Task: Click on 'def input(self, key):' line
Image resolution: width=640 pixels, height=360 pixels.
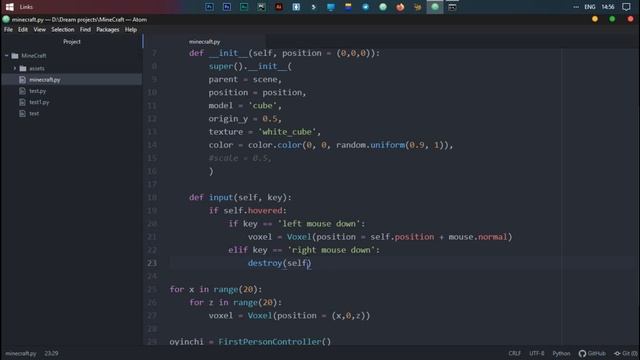Action: 240,197
